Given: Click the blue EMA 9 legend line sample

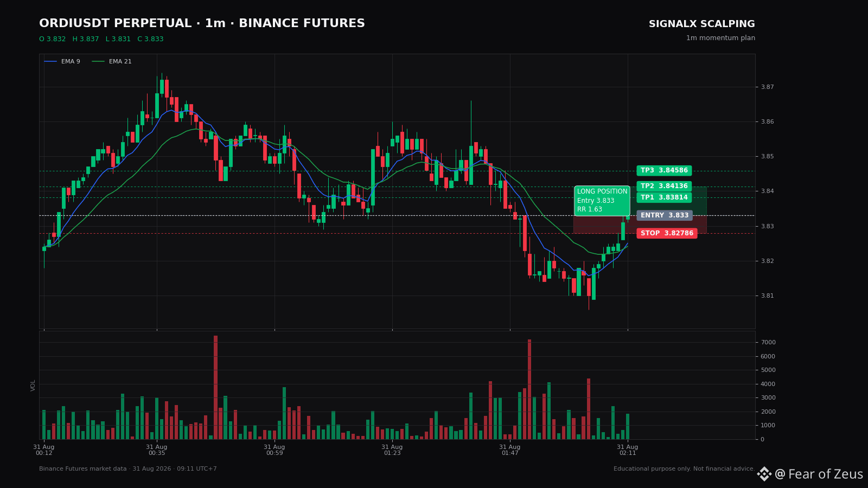Looking at the screenshot, I should coord(50,62).
